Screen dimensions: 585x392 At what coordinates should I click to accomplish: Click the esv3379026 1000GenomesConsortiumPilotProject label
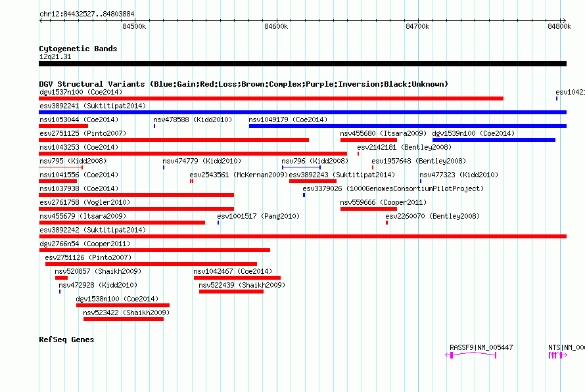(x=393, y=188)
